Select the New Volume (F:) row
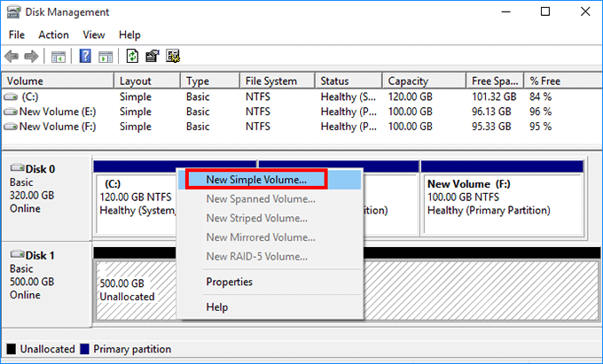This screenshot has width=603, height=364. pos(301,127)
